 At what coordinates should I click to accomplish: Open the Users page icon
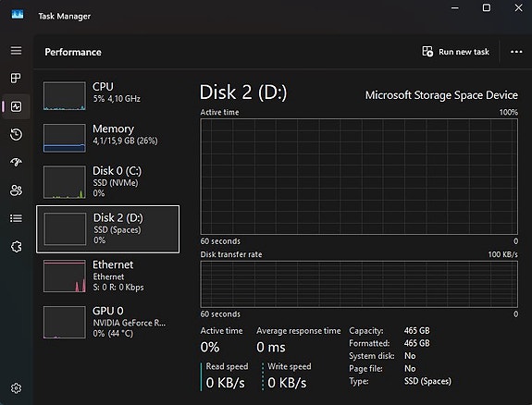(16, 190)
